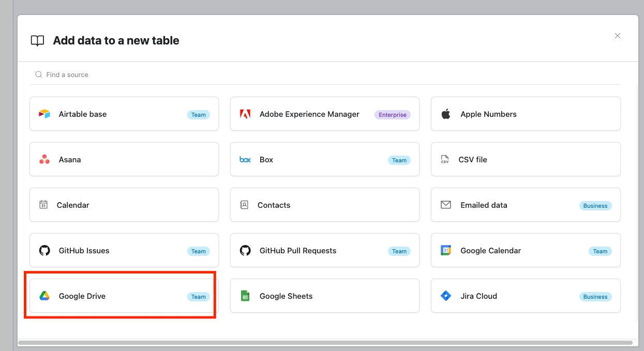Click the book icon beside dialog title

[37, 41]
